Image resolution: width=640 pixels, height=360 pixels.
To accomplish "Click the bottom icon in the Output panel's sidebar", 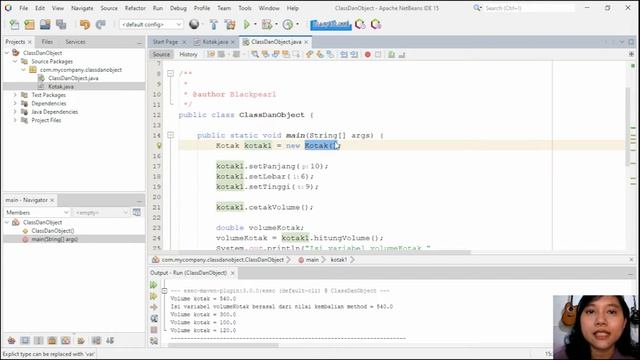I will point(154,341).
